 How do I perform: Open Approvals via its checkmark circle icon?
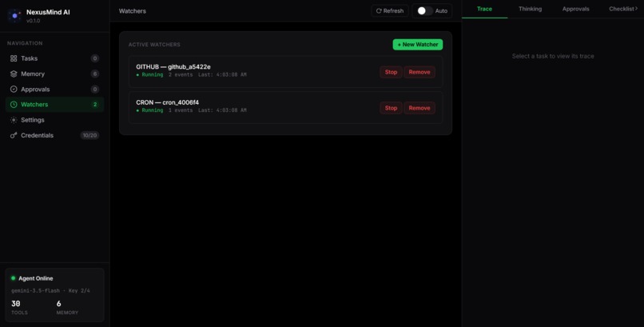point(14,89)
